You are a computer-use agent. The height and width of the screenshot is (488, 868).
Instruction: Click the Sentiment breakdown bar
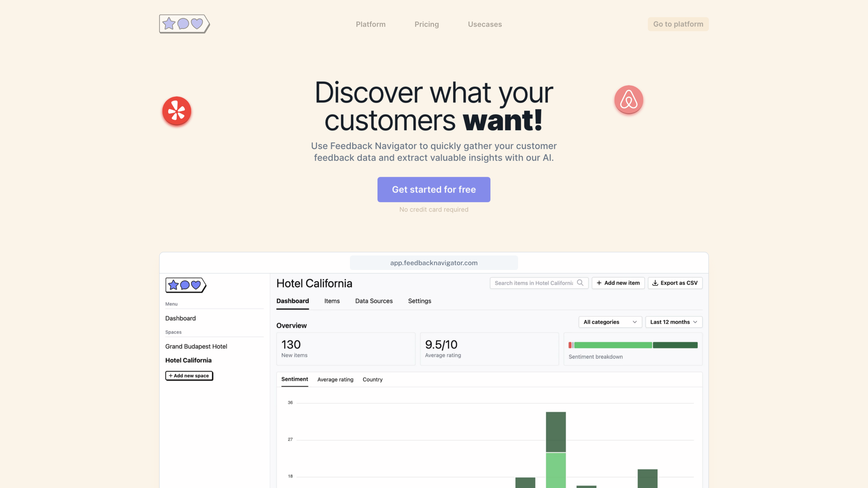pos(633,345)
